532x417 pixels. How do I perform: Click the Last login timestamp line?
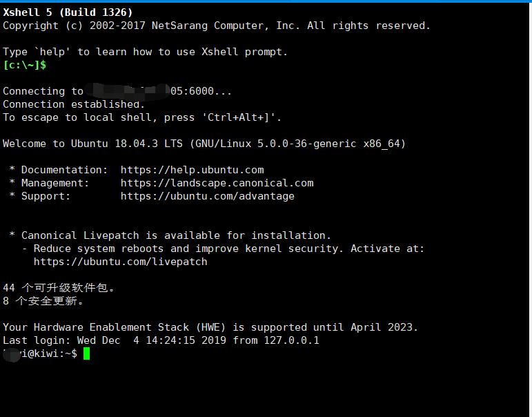point(161,340)
